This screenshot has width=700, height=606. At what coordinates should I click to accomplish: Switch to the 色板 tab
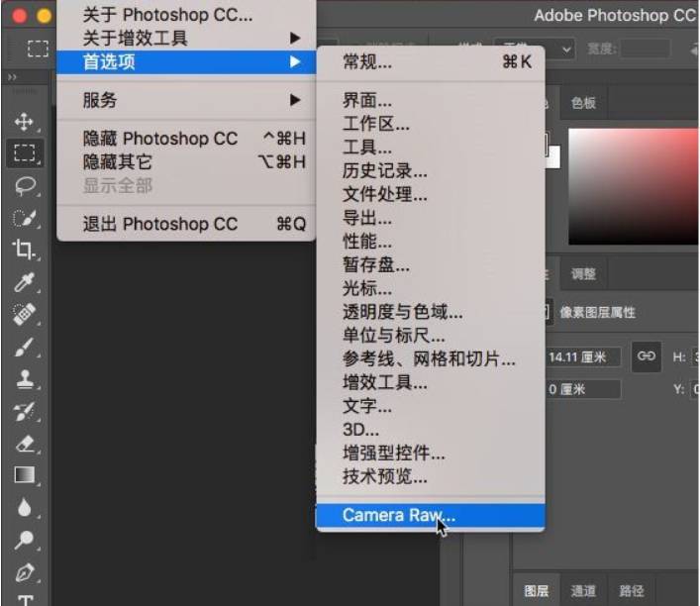(x=583, y=103)
